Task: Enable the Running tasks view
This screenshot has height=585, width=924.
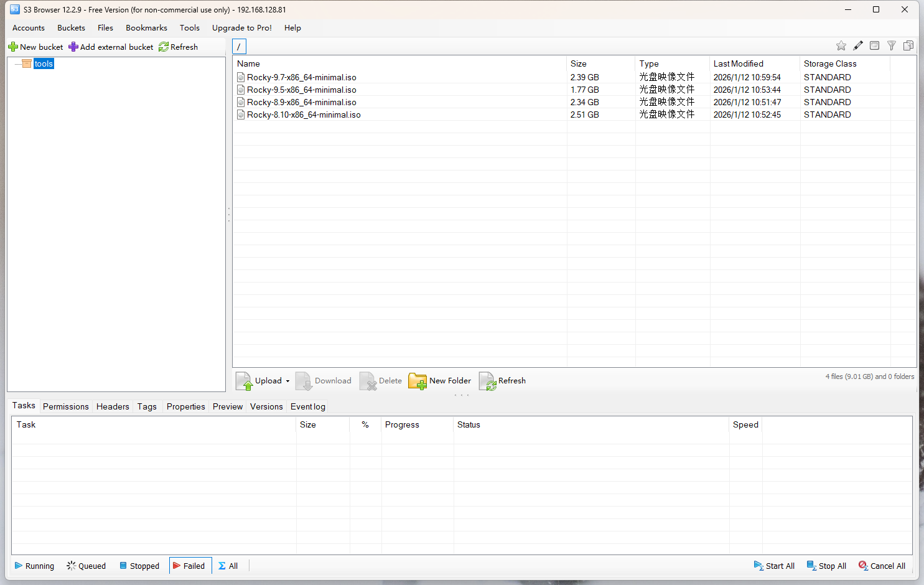Action: 34,566
